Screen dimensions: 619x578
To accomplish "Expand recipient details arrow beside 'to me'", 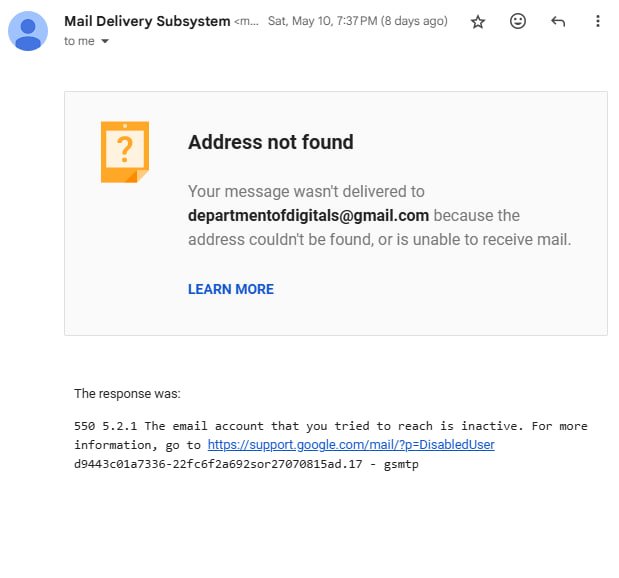I will 105,41.
